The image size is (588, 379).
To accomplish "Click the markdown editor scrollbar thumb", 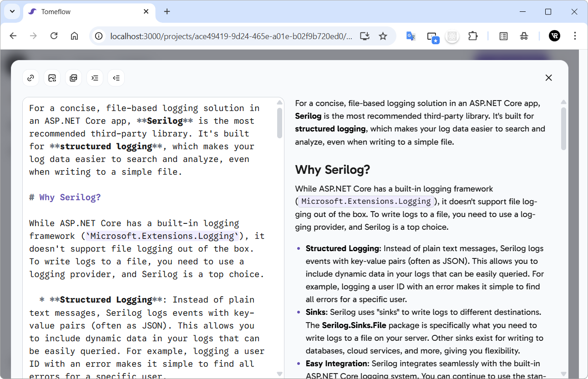I will pyautogui.click(x=279, y=122).
